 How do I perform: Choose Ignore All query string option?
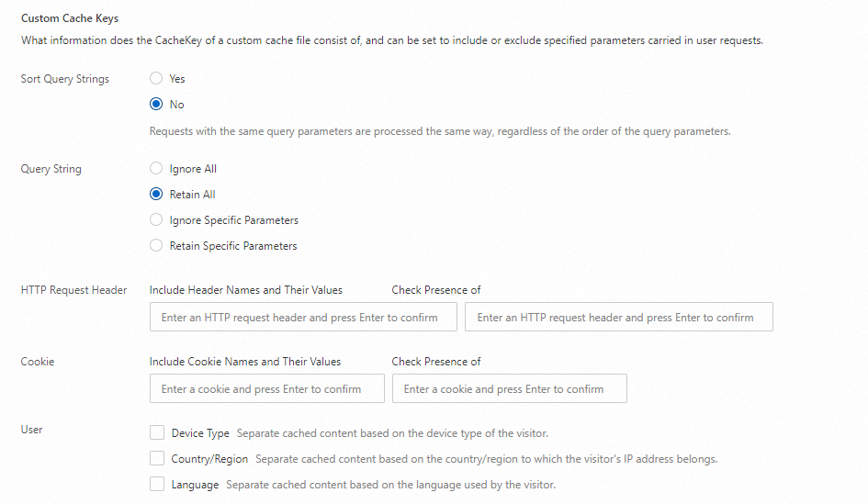(x=156, y=169)
